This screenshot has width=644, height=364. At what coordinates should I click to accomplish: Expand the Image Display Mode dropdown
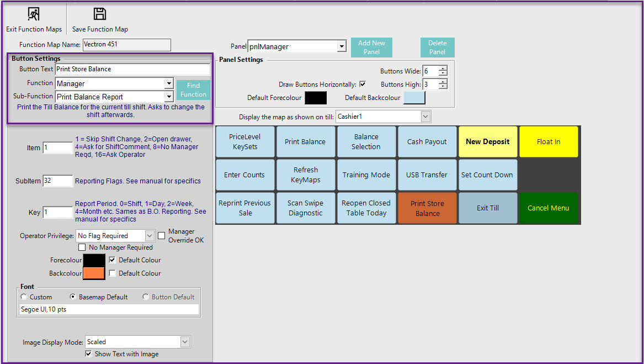pyautogui.click(x=185, y=342)
